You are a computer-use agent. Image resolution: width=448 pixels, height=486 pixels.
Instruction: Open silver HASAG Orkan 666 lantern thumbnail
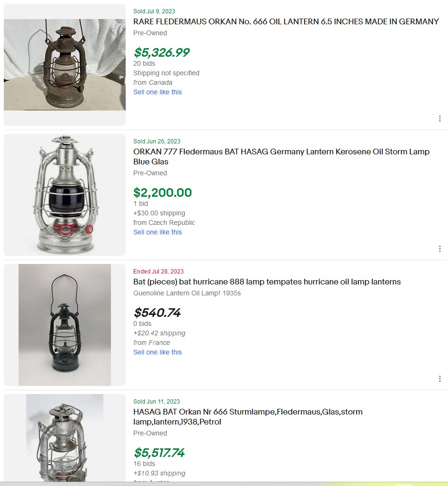(x=65, y=438)
